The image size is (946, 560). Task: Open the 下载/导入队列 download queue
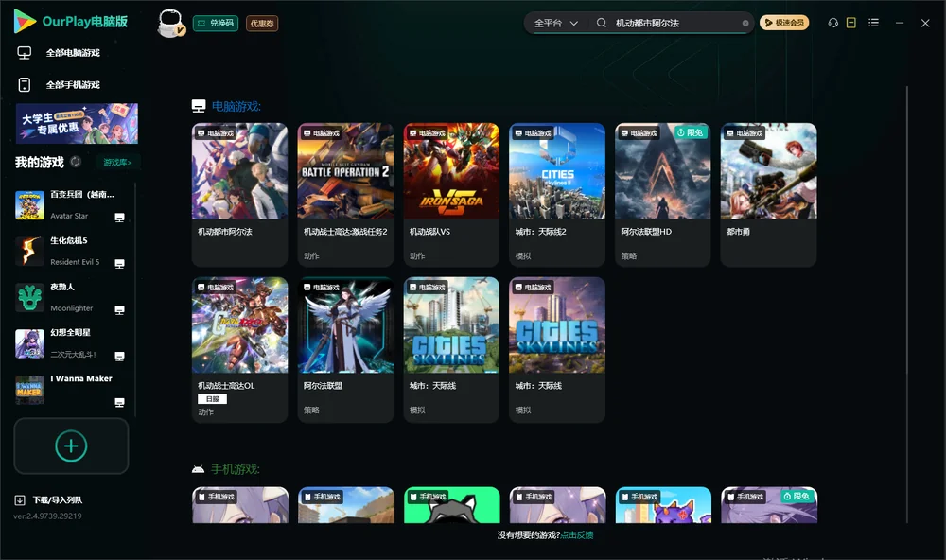coord(49,500)
